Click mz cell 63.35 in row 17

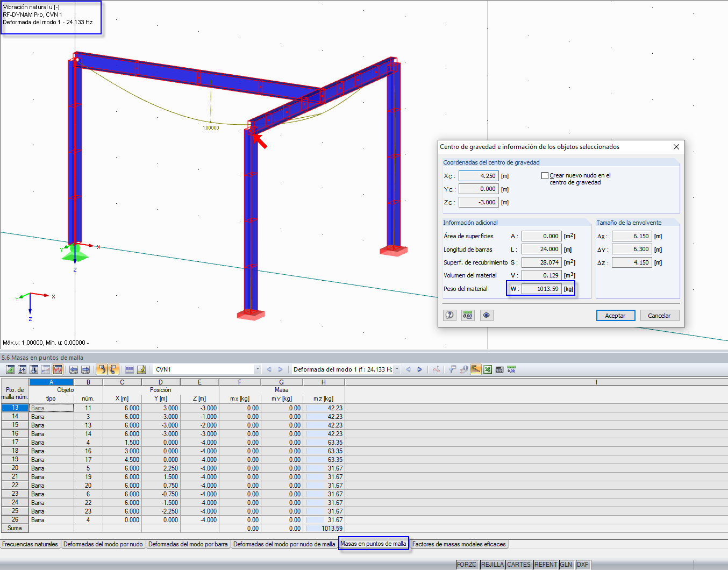324,443
